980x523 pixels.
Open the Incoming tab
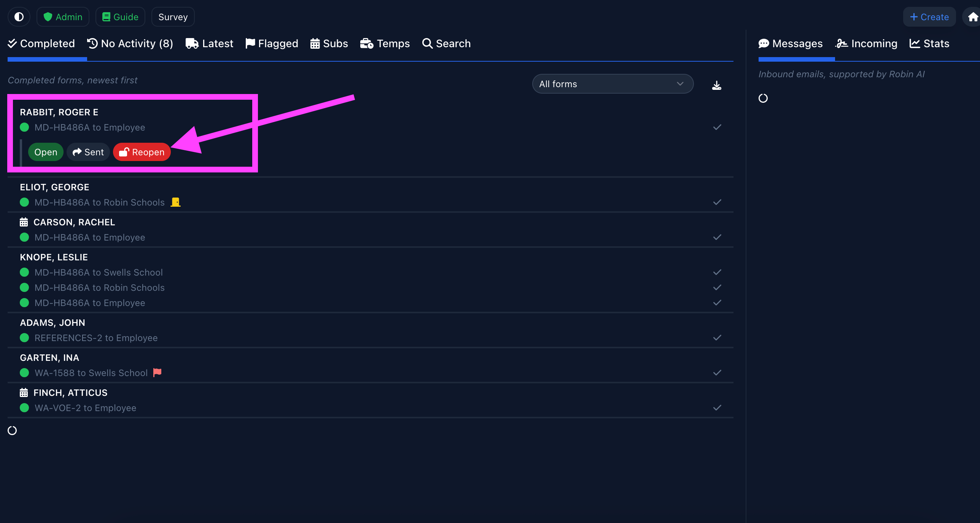click(866, 43)
